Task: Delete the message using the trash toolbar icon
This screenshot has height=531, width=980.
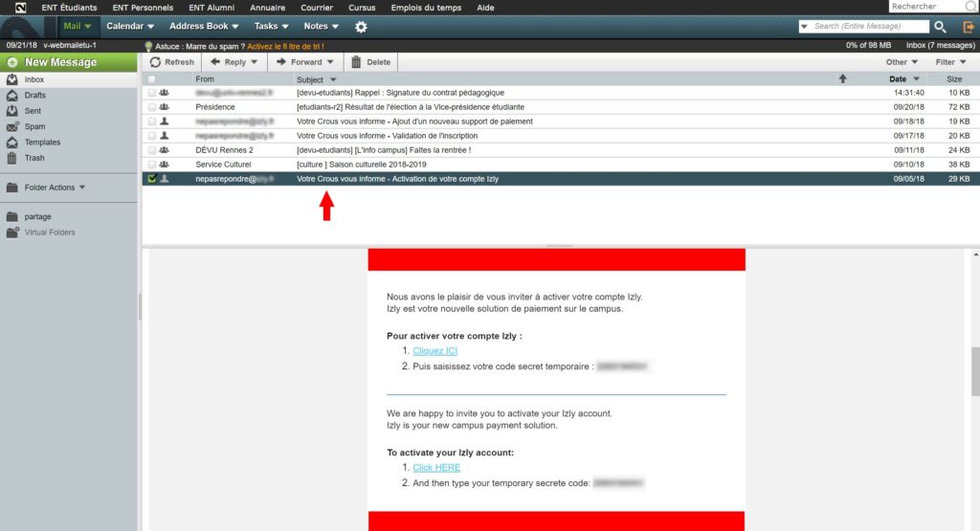Action: point(356,62)
